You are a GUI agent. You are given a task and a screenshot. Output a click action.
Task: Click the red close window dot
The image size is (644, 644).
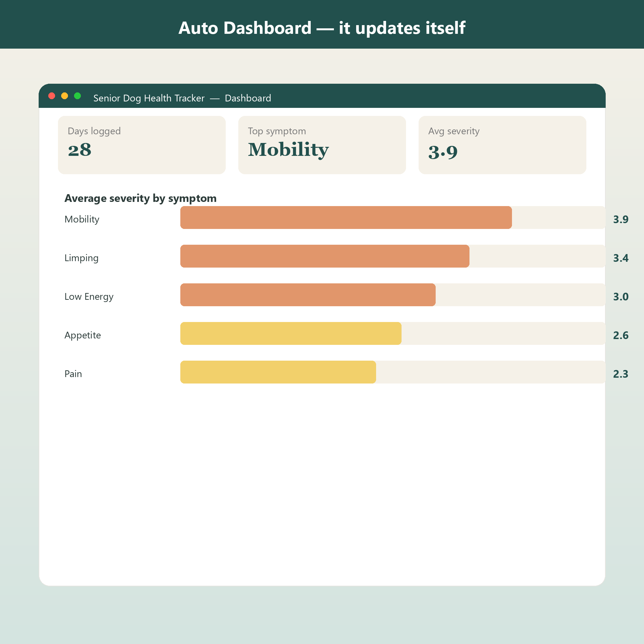pyautogui.click(x=52, y=96)
